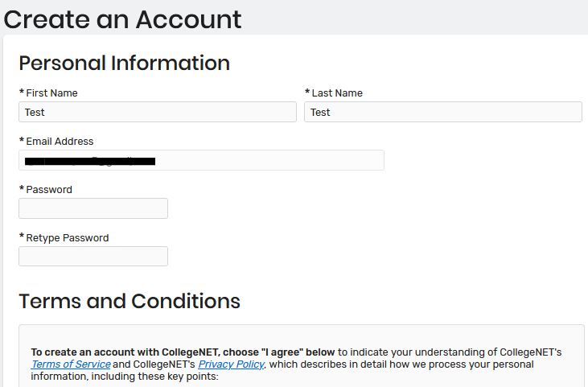Click the blacked-out email text

(90, 161)
